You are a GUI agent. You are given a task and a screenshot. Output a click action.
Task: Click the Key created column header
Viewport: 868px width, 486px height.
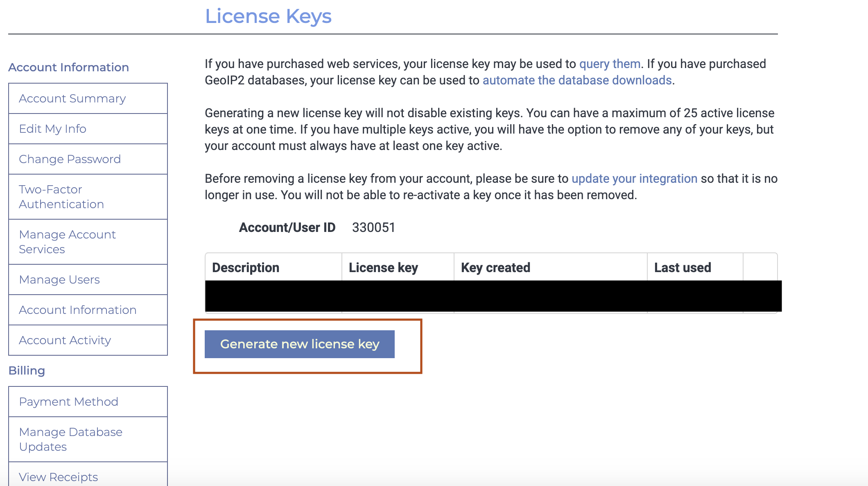(x=495, y=268)
